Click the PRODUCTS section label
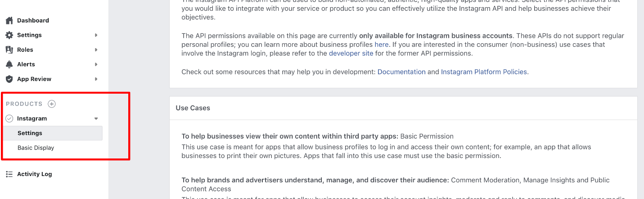The height and width of the screenshot is (199, 644). pyautogui.click(x=24, y=104)
